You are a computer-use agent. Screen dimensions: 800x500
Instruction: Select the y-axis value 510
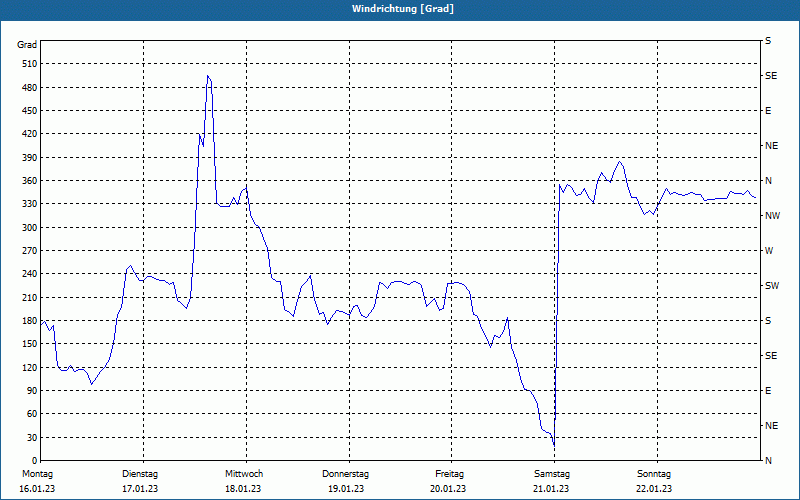point(30,64)
